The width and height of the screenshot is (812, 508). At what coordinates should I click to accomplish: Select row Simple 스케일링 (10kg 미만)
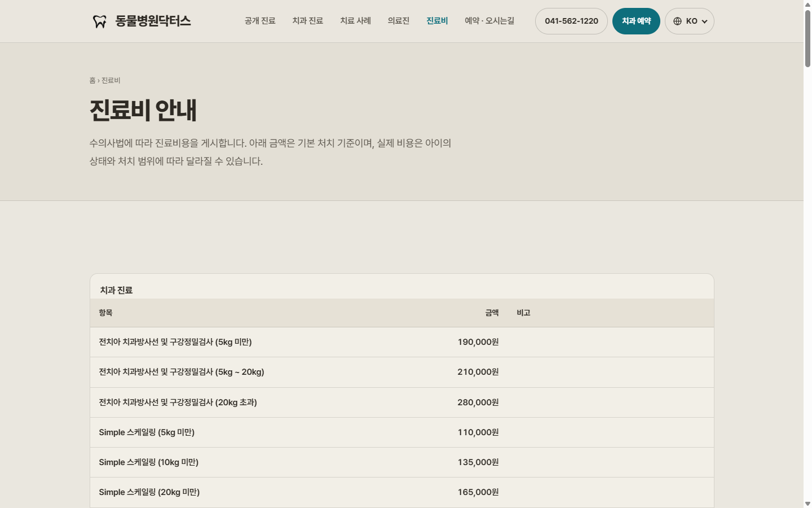(x=402, y=462)
